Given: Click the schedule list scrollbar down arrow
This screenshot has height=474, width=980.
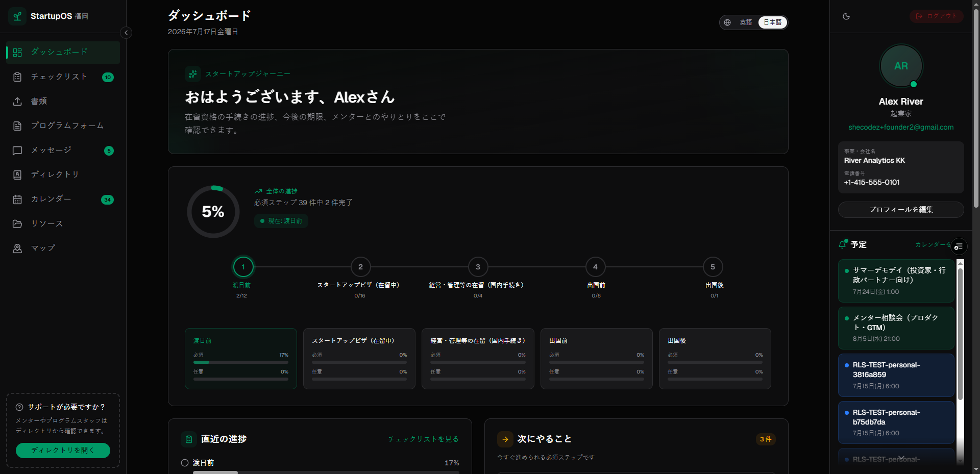Looking at the screenshot, I should [960, 461].
